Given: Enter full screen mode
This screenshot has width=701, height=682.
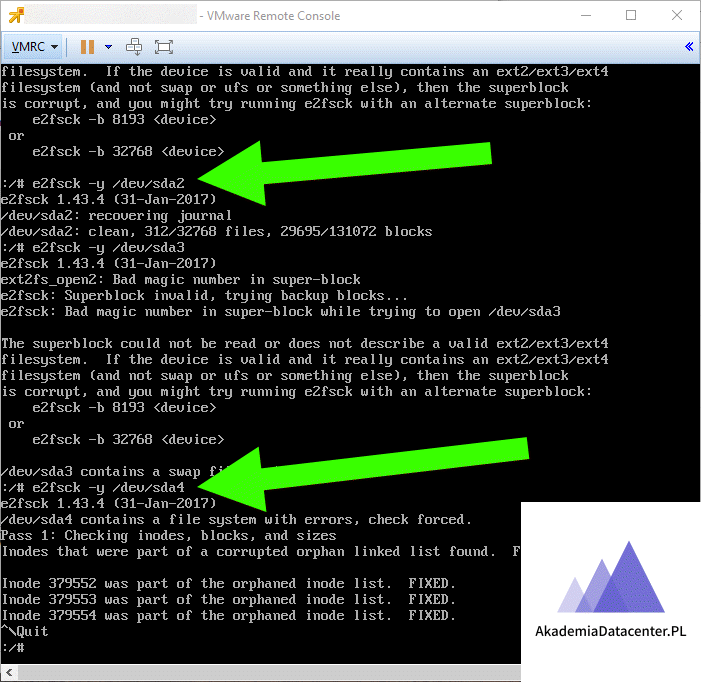Looking at the screenshot, I should pos(164,46).
